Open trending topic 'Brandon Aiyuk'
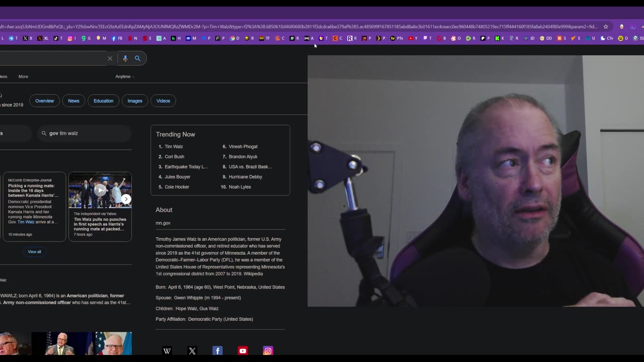 (243, 156)
